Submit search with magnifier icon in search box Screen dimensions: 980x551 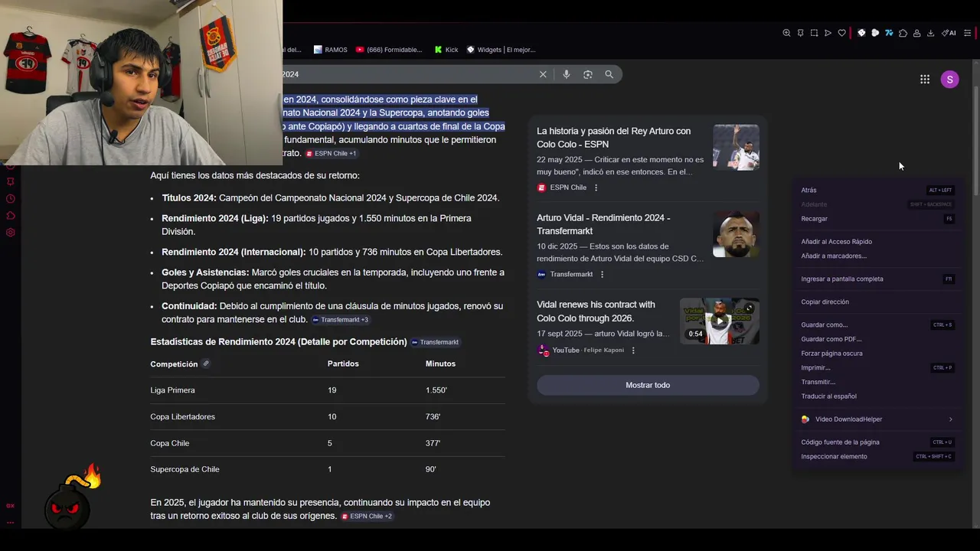point(609,74)
